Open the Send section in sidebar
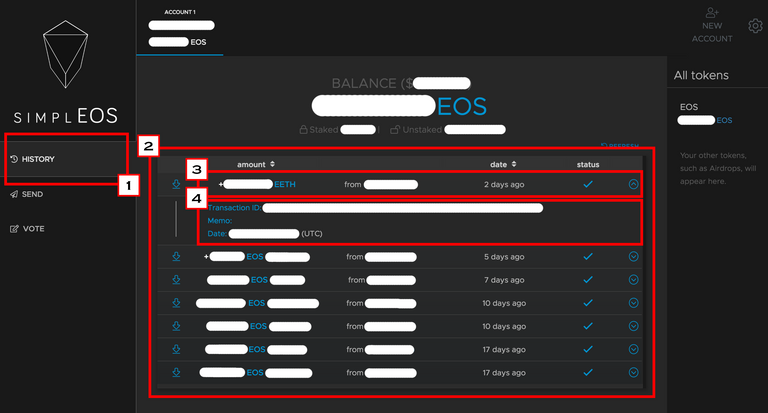Viewport: 768px width, 413px height. pos(26,194)
